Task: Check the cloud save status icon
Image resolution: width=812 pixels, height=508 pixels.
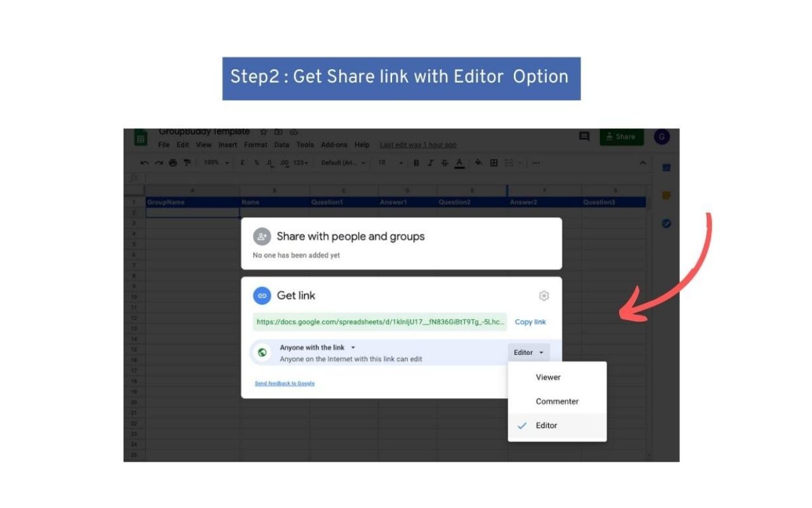Action: click(294, 131)
